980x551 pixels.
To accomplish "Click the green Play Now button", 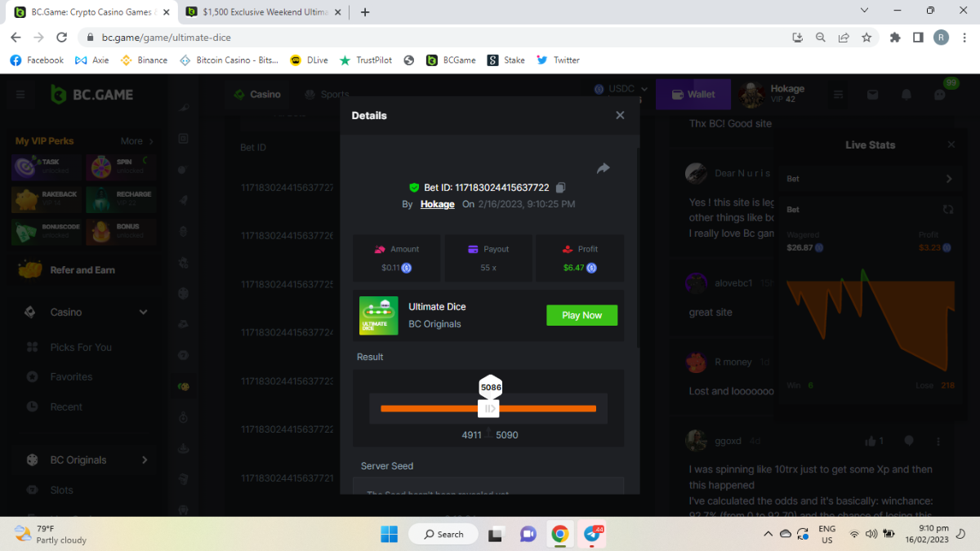I will click(581, 315).
